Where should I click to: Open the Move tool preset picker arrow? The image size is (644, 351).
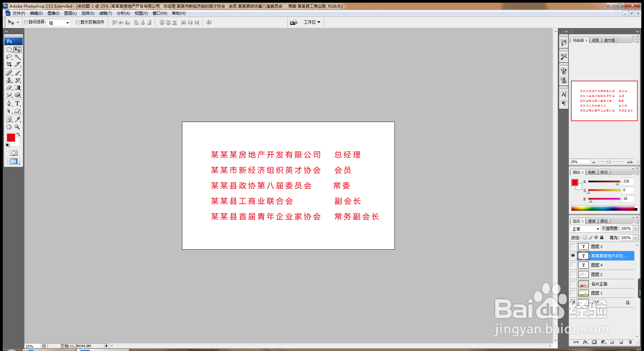18,23
